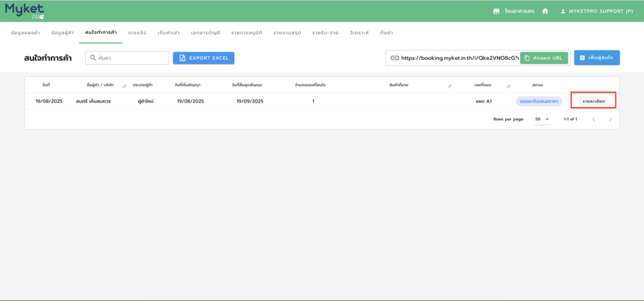Click the resize handle beside เลขที่แผง
This screenshot has width=644, height=301.
pyautogui.click(x=508, y=86)
